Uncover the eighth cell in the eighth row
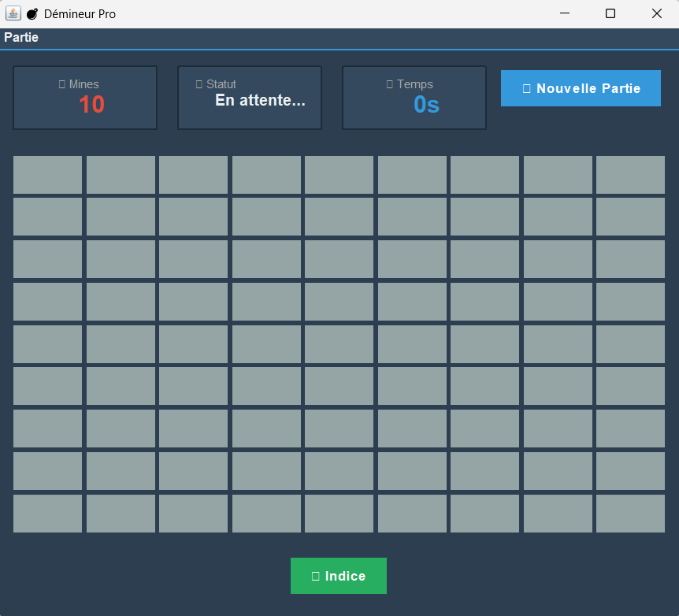679x616 pixels. point(558,471)
